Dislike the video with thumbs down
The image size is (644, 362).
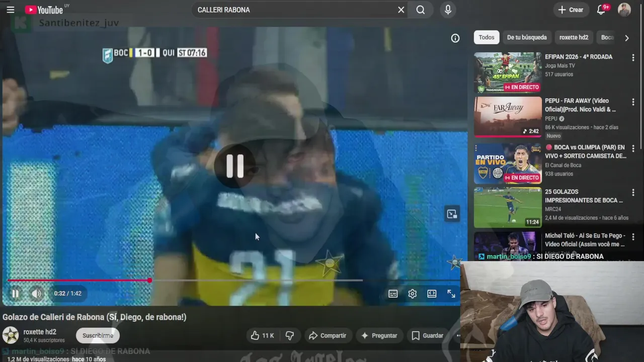point(290,335)
